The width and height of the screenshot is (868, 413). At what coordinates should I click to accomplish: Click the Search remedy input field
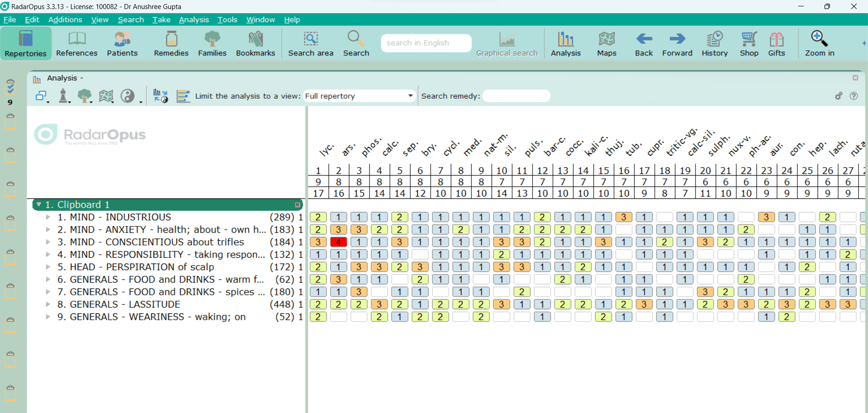click(x=516, y=96)
